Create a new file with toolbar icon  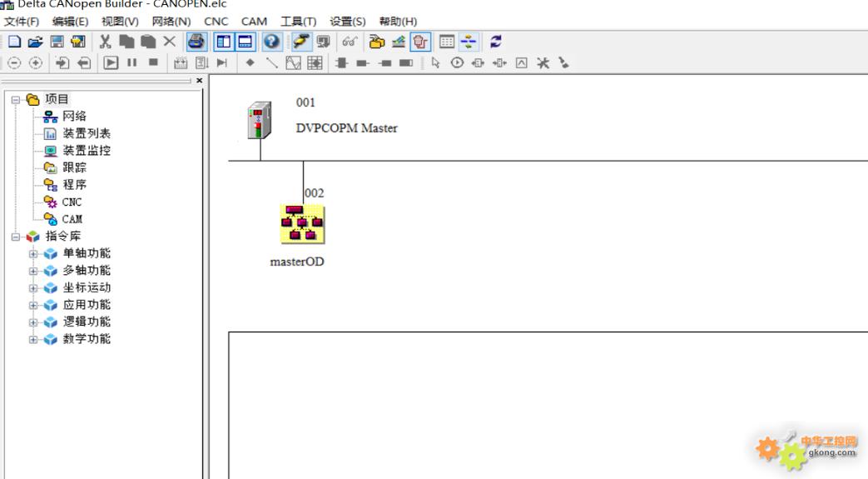14,42
